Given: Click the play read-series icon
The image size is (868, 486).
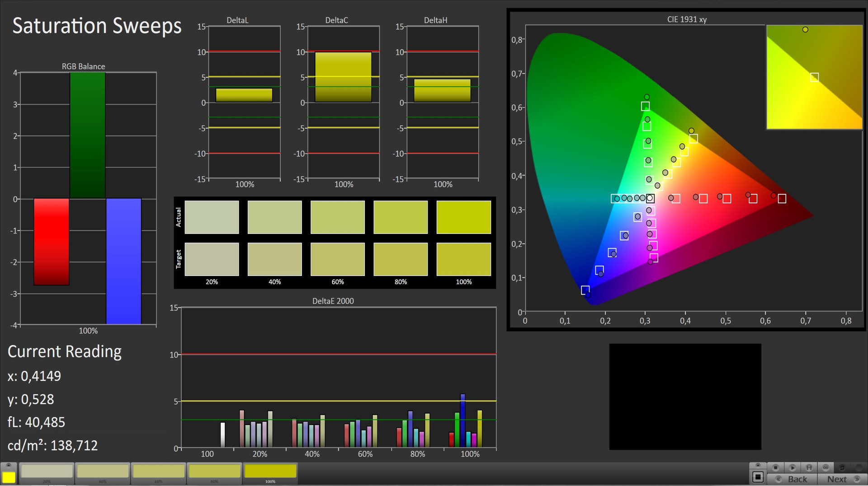Looking at the screenshot, I should pyautogui.click(x=793, y=467).
